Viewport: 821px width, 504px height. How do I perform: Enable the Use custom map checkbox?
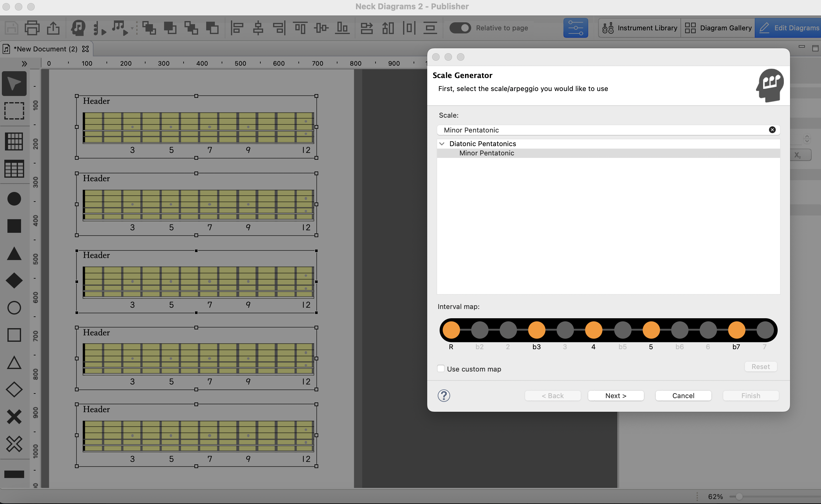(x=441, y=369)
